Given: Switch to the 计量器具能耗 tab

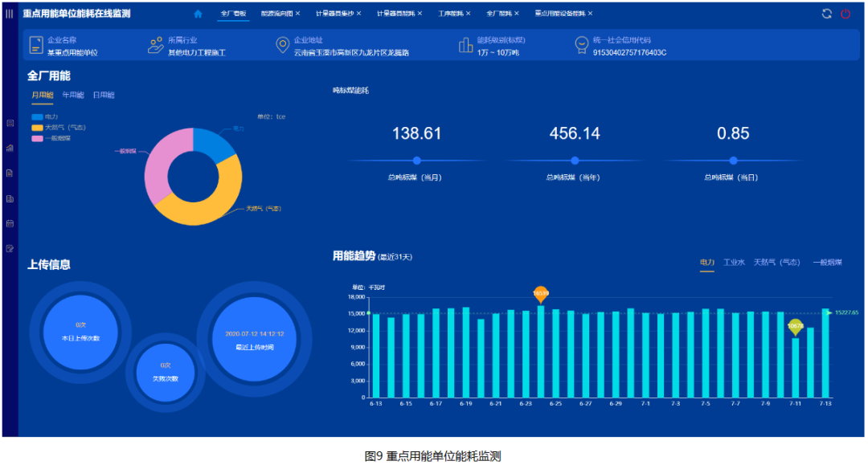Looking at the screenshot, I should coord(395,14).
